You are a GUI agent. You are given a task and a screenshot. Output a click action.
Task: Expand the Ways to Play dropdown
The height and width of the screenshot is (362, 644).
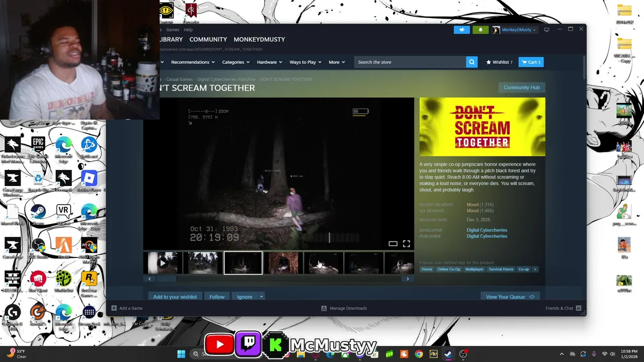pyautogui.click(x=305, y=62)
